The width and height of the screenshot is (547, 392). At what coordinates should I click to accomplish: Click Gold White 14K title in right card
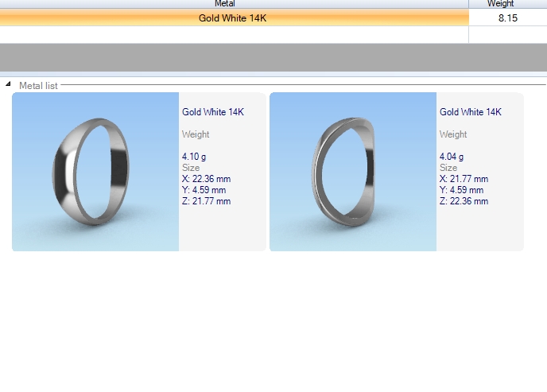point(471,112)
